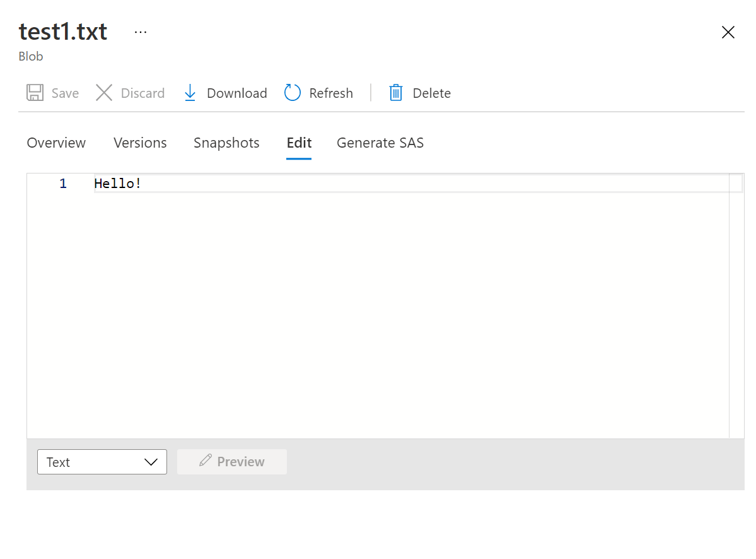Viewport: 756px width, 559px height.
Task: Close the test1.txt blob pane
Action: point(728,32)
